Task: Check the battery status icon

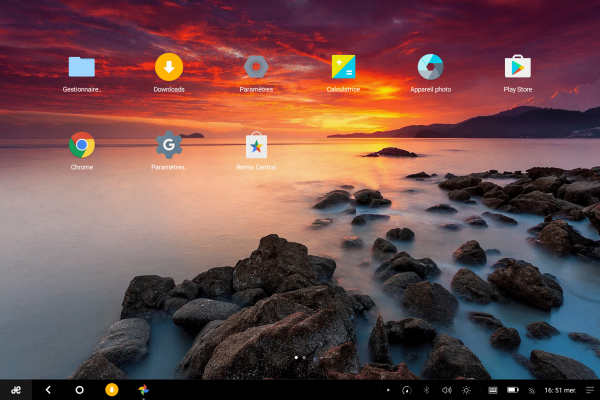Action: [x=513, y=390]
